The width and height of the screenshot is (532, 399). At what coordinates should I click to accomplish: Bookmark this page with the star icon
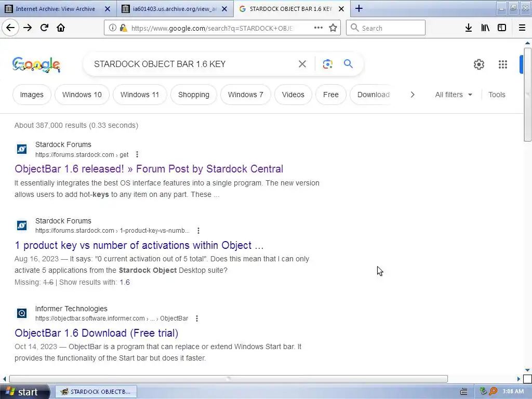(333, 28)
